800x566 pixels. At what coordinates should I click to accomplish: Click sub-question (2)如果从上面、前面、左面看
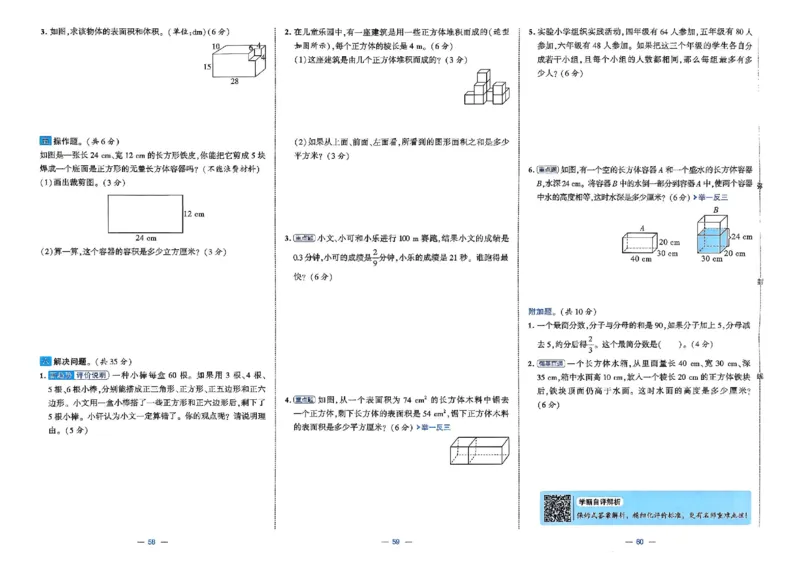tap(401, 149)
